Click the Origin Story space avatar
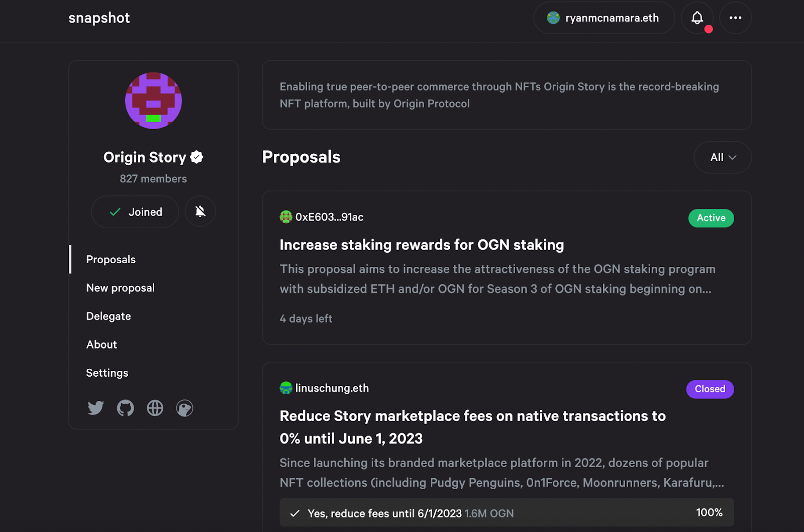804x532 pixels. (x=153, y=100)
